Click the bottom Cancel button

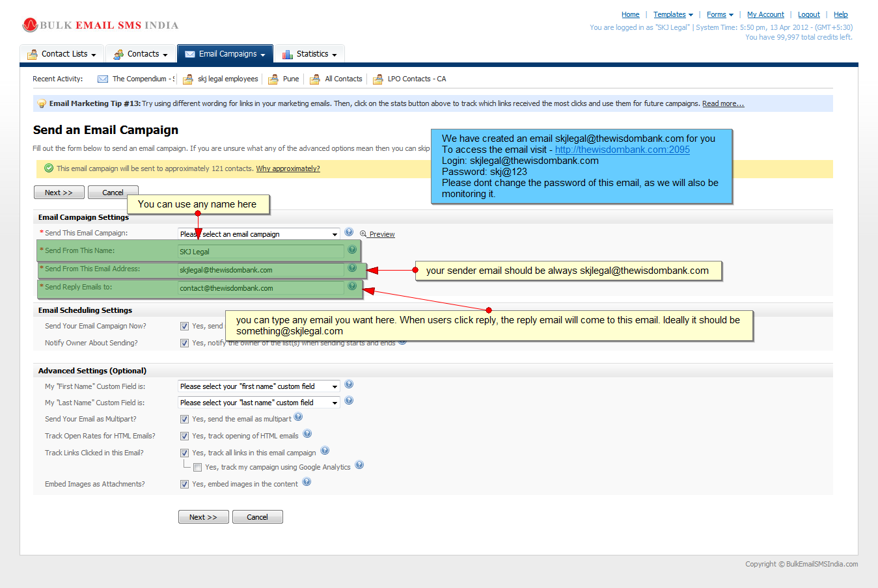tap(257, 517)
